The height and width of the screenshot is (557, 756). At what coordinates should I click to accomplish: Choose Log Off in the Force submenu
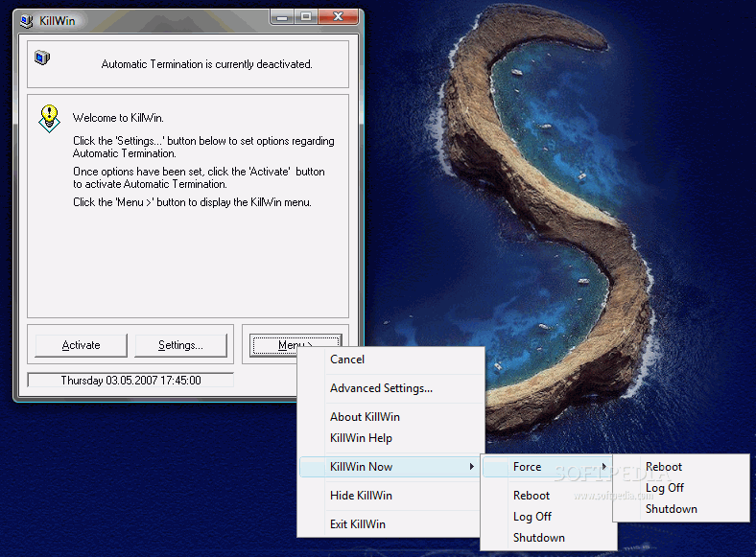[x=681, y=488]
